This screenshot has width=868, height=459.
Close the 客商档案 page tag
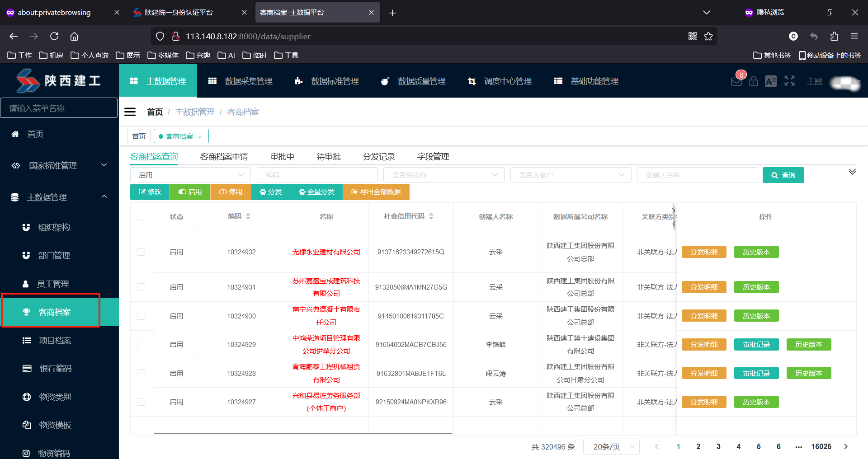coord(200,137)
